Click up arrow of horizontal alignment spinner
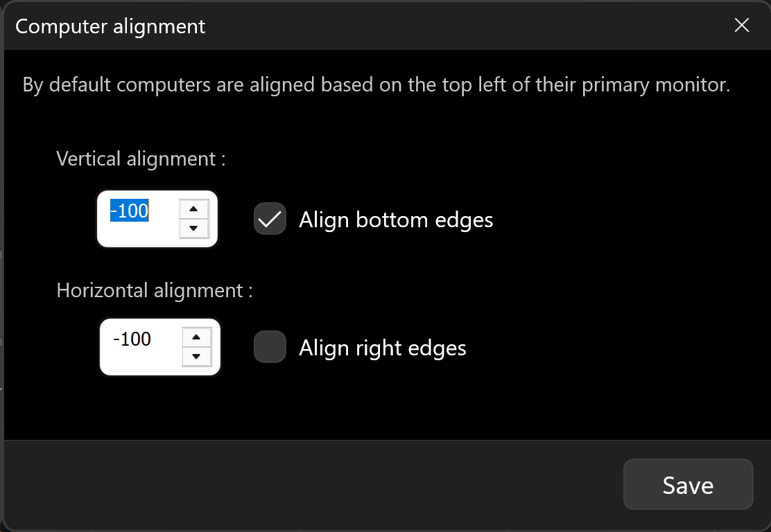The image size is (771, 532). click(x=196, y=337)
